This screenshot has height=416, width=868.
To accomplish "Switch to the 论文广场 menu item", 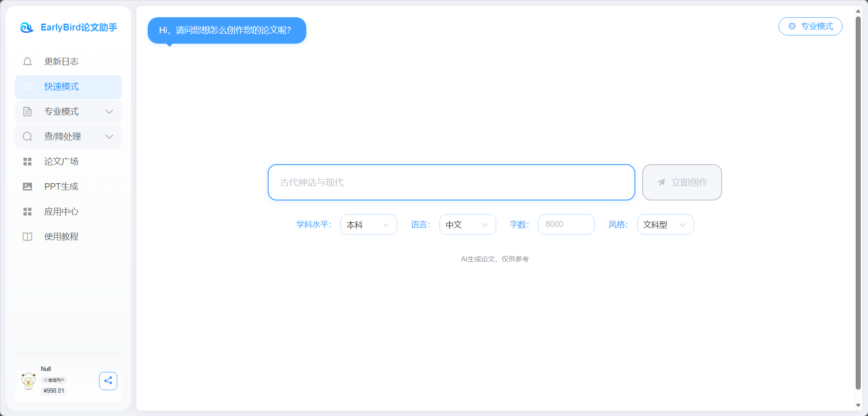I will pyautogui.click(x=61, y=161).
